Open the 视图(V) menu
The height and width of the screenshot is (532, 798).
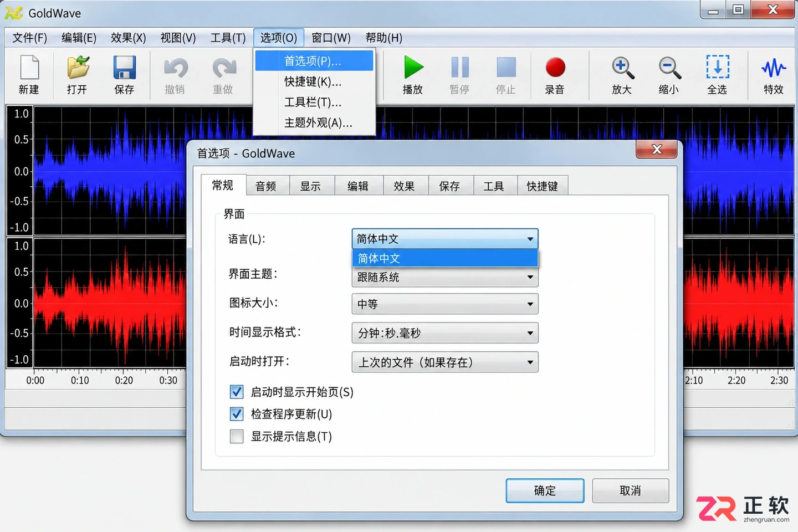(x=178, y=38)
